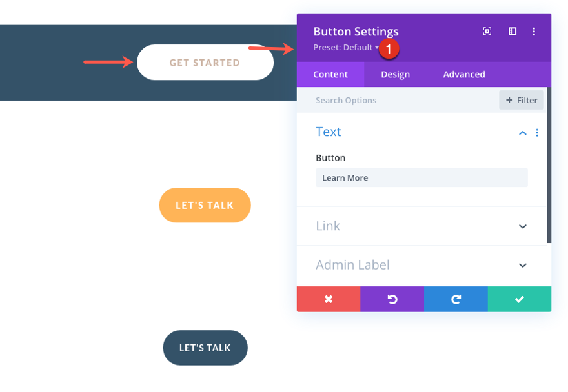Click the redo arrow icon
568x392 pixels.
456,299
